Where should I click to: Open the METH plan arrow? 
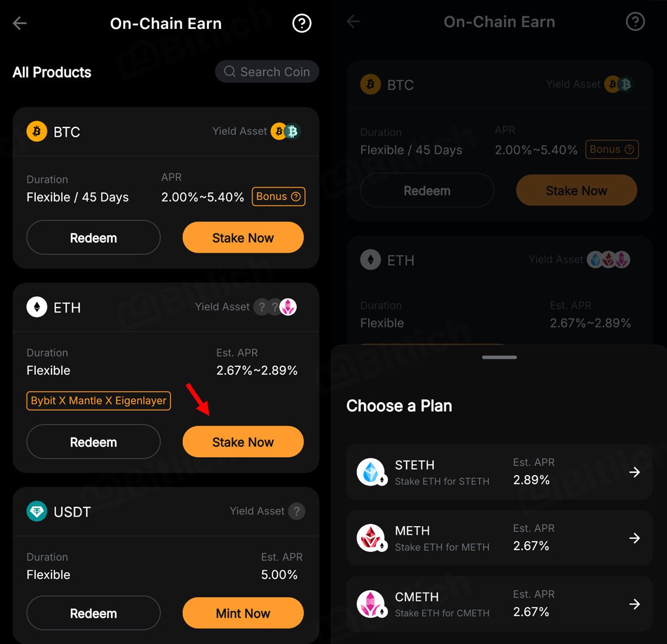click(635, 538)
